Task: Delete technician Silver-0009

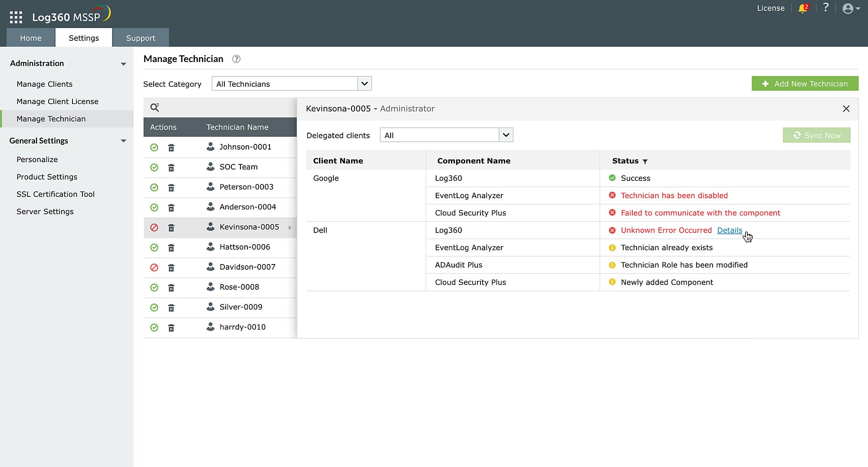Action: tap(171, 307)
